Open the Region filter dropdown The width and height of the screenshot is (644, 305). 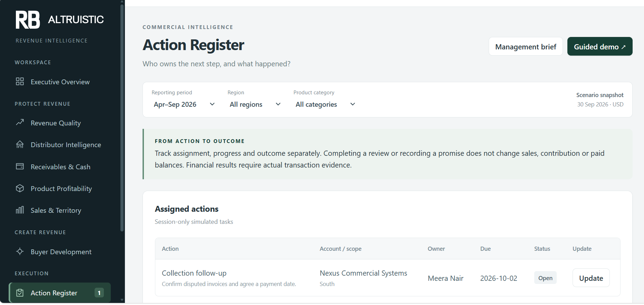[x=255, y=104]
